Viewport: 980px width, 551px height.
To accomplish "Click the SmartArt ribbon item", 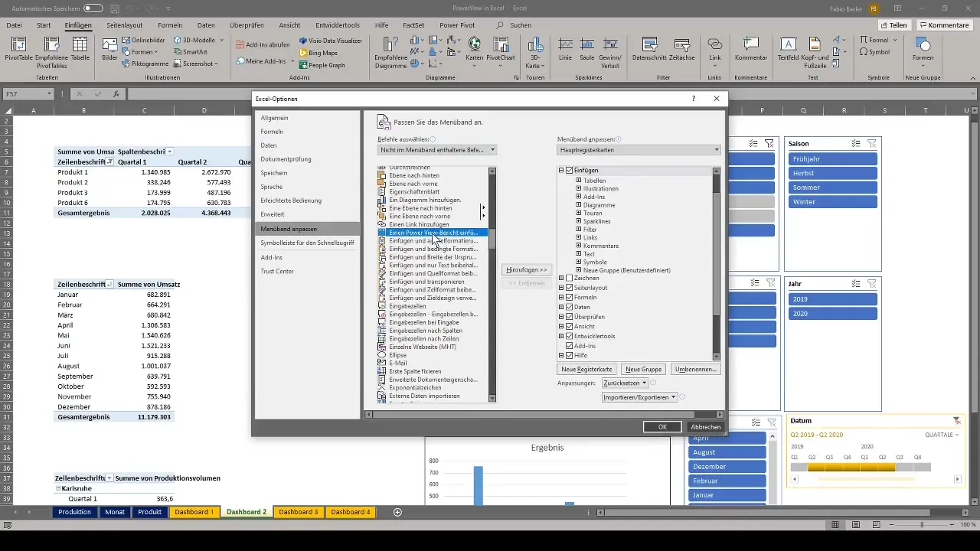I will pos(190,52).
